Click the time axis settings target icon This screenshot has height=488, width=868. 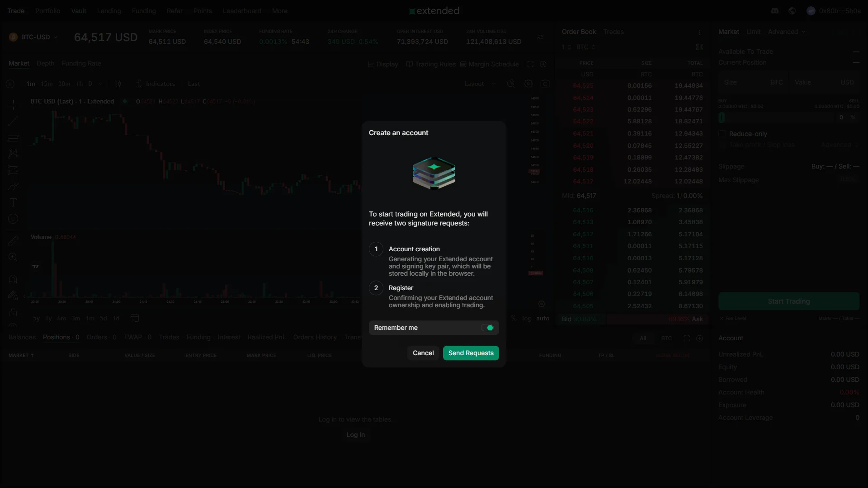[542, 304]
